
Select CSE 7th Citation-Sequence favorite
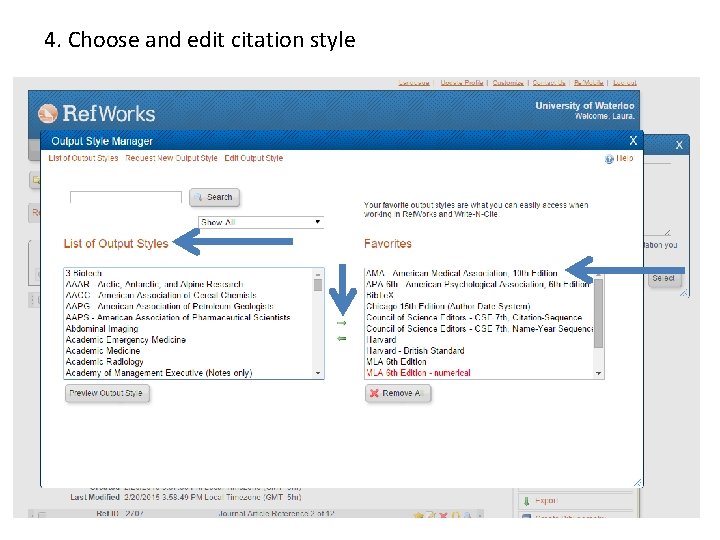coord(474,317)
